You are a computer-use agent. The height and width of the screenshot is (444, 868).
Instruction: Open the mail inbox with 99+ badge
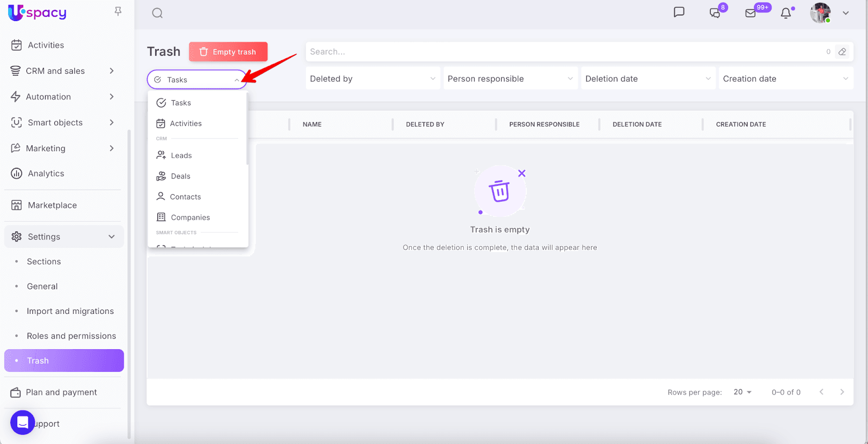click(751, 13)
